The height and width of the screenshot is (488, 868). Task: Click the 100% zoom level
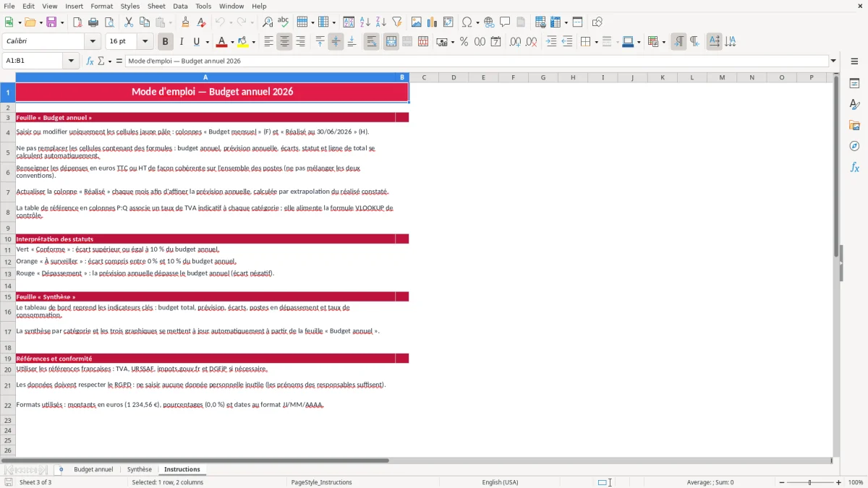click(856, 482)
